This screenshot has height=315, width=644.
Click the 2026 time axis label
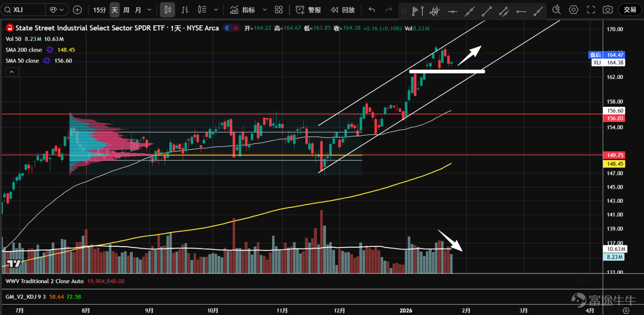pyautogui.click(x=406, y=311)
